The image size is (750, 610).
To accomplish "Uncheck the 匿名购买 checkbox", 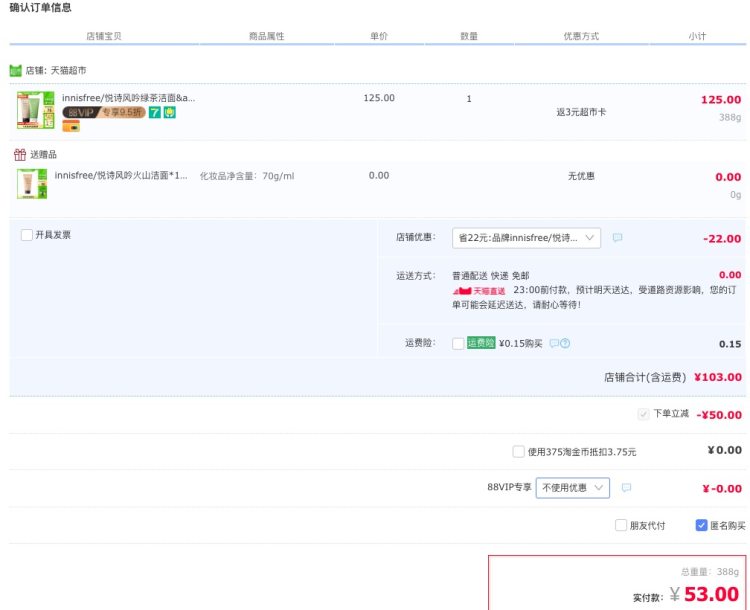I will tap(701, 525).
